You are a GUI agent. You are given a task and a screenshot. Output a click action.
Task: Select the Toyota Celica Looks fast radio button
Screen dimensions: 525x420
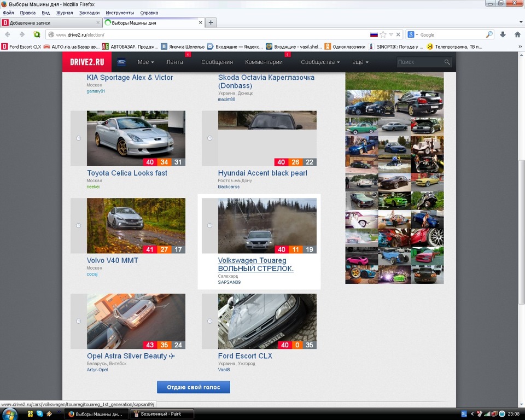(x=78, y=138)
